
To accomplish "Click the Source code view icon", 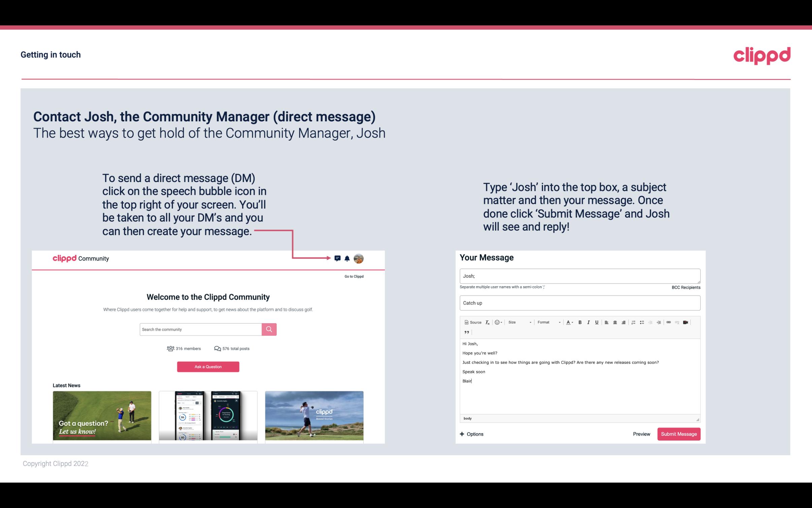I will pyautogui.click(x=471, y=322).
